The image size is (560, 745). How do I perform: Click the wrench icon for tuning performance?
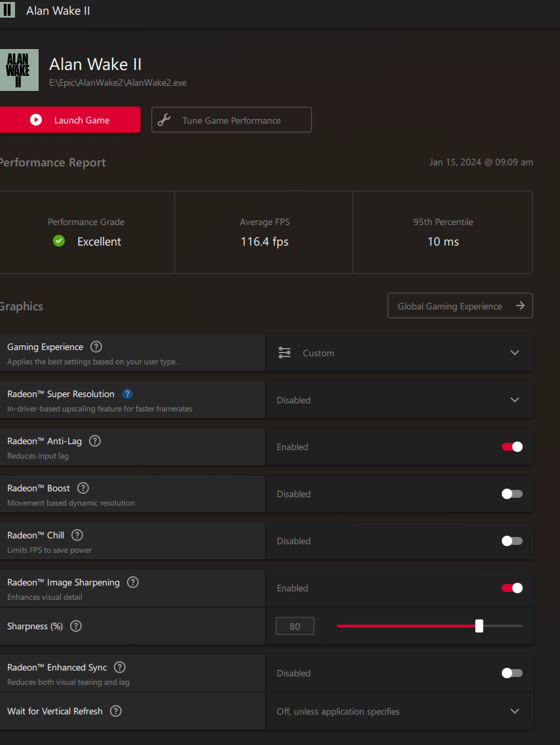(164, 120)
